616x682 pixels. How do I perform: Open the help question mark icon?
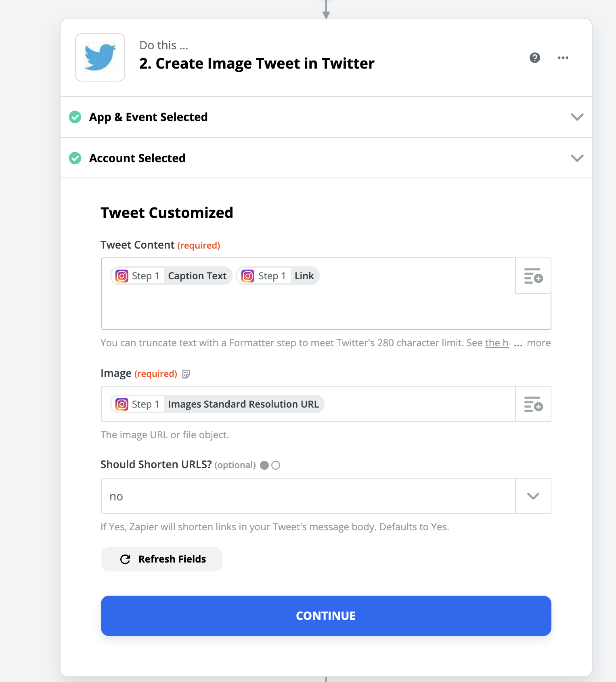point(535,58)
